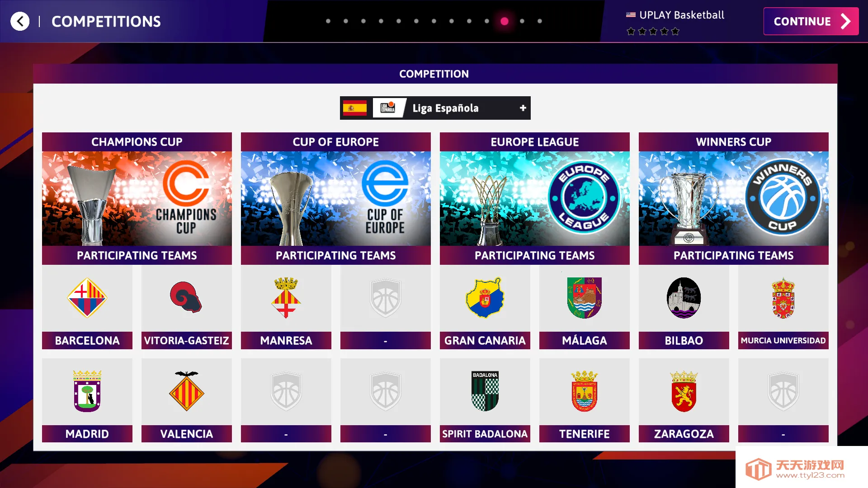868x488 pixels.
Task: Open the Champions Cup header tab
Action: pyautogui.click(x=137, y=142)
